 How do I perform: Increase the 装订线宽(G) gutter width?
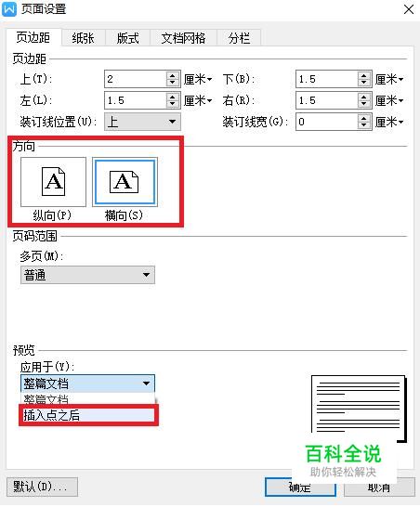tap(364, 118)
